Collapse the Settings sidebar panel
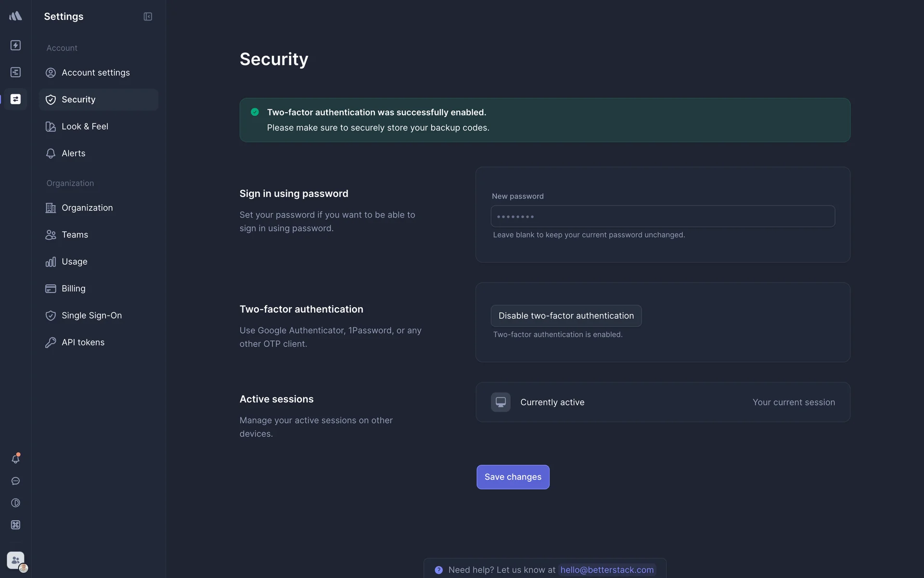924x578 pixels. click(x=148, y=17)
